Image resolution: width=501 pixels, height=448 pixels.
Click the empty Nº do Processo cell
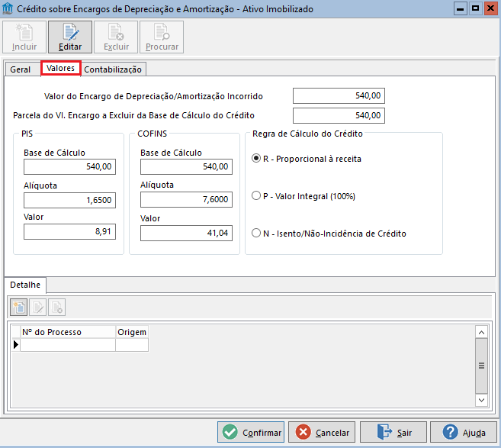click(x=68, y=345)
